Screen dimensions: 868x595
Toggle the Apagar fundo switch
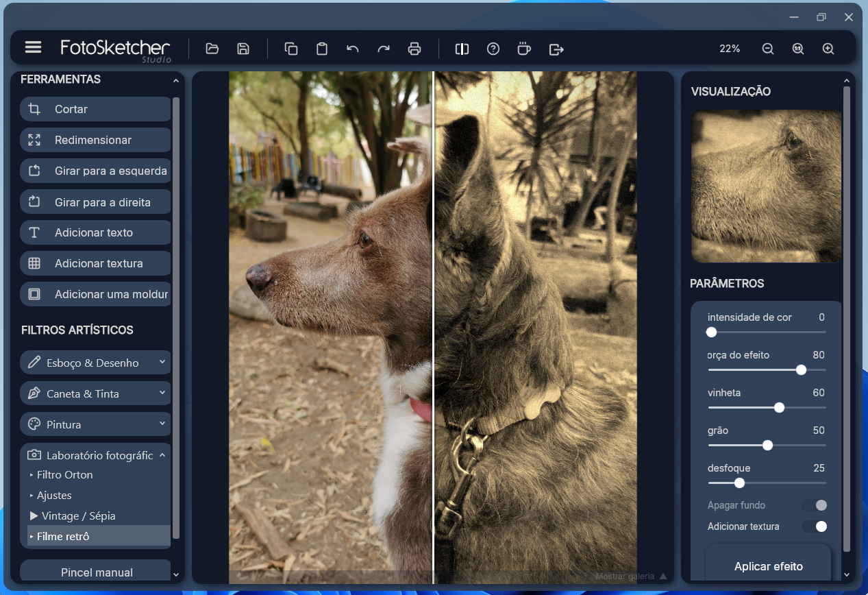point(815,505)
